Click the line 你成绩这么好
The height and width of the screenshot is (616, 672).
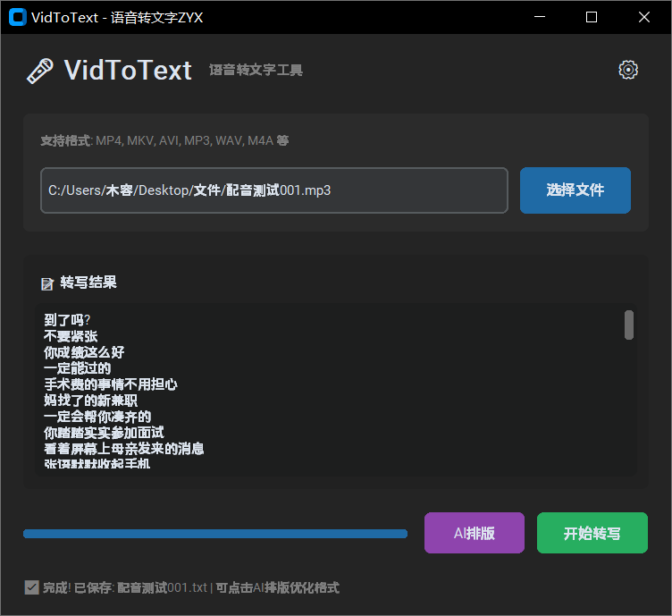(x=84, y=352)
